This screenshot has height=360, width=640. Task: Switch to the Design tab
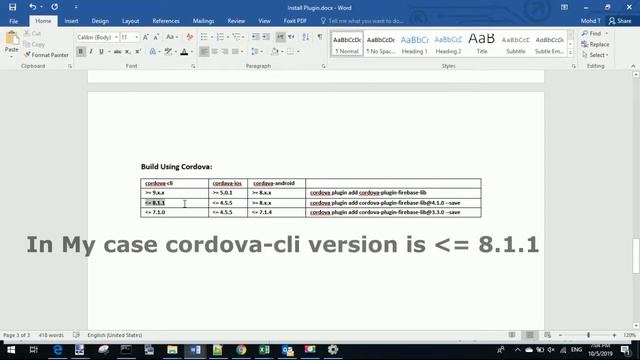(100, 21)
